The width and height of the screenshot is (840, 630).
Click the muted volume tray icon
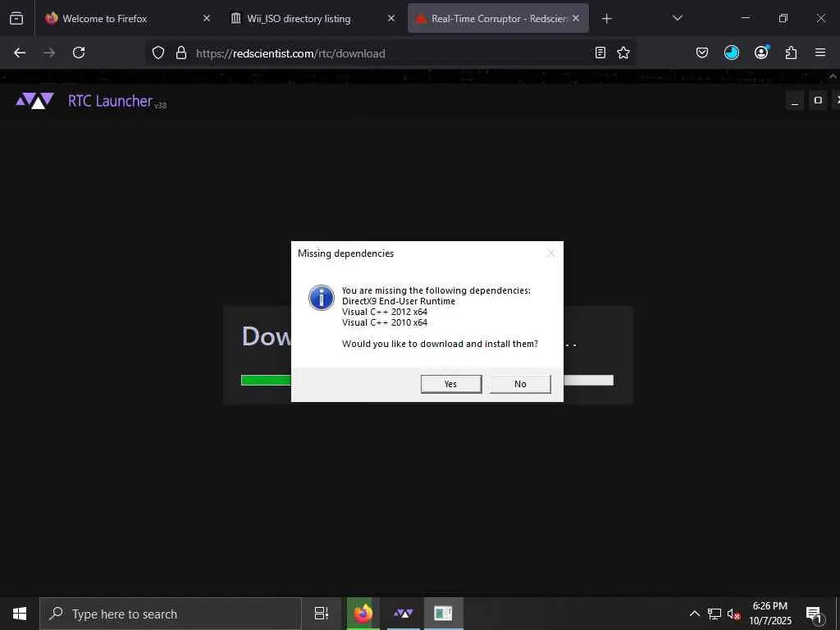pos(734,614)
